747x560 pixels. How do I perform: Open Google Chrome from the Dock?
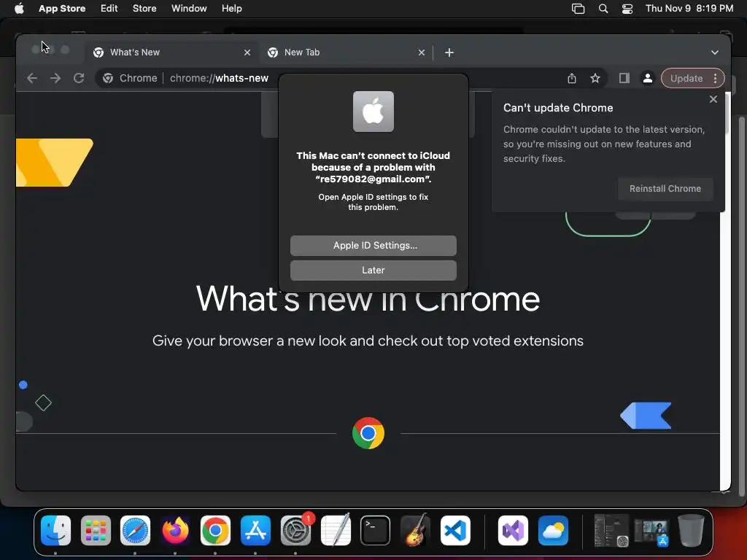point(215,531)
